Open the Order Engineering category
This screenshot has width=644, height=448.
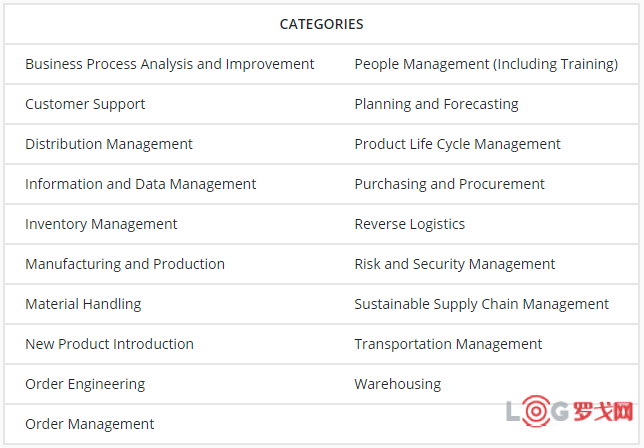85,384
